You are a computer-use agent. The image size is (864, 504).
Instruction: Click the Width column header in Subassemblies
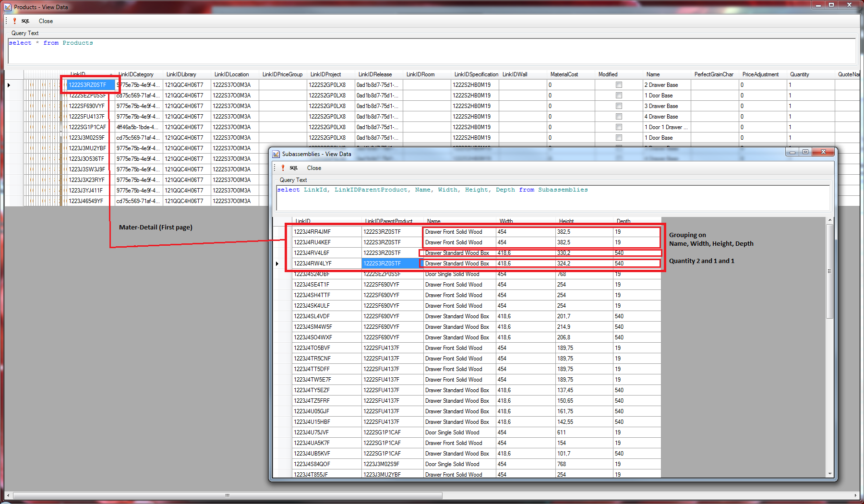[x=526, y=221]
